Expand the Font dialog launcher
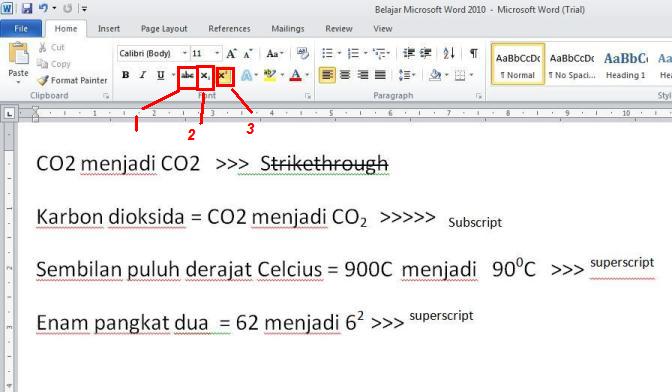 click(308, 96)
